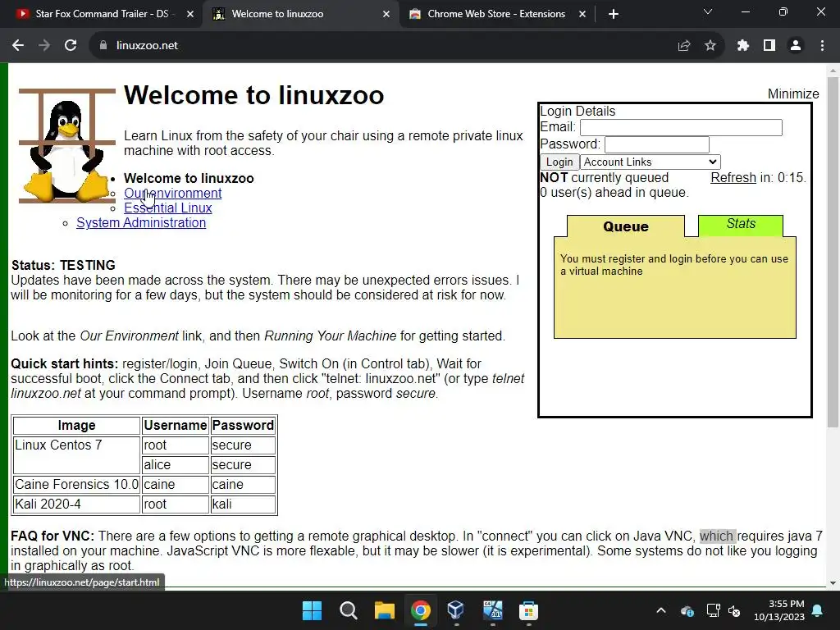Switch to the green Stats tab

click(x=741, y=224)
